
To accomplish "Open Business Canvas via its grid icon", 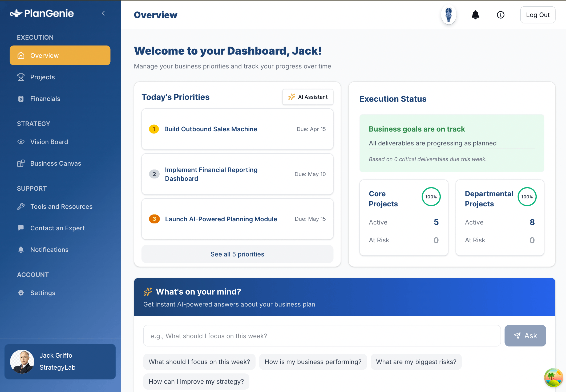I will pyautogui.click(x=21, y=163).
